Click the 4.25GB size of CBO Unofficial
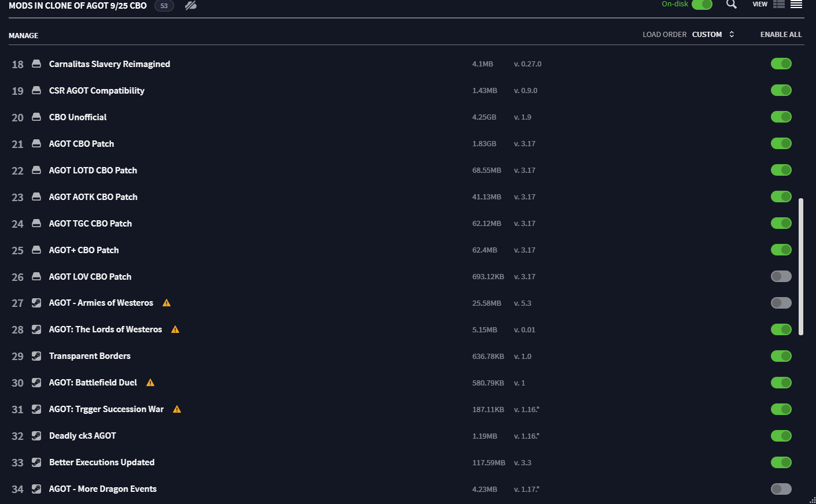 point(484,117)
